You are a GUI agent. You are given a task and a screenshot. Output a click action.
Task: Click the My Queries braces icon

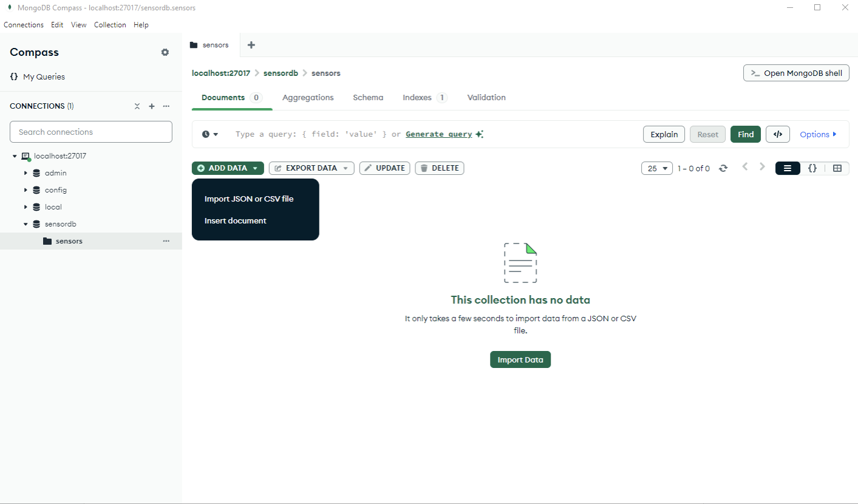[14, 77]
